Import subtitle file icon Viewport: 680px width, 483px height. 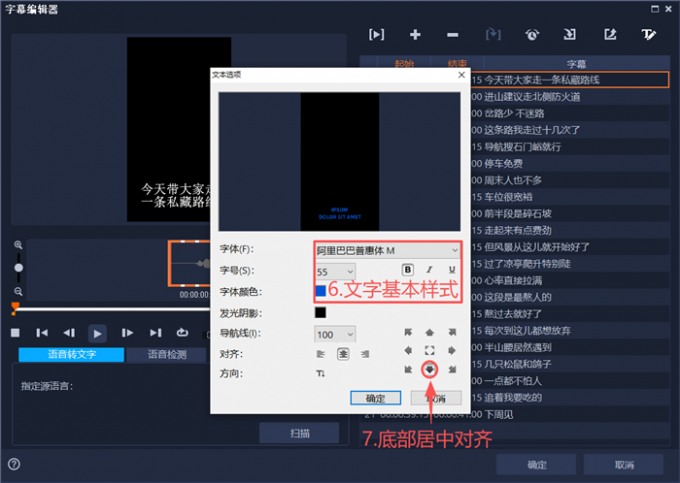pos(569,34)
